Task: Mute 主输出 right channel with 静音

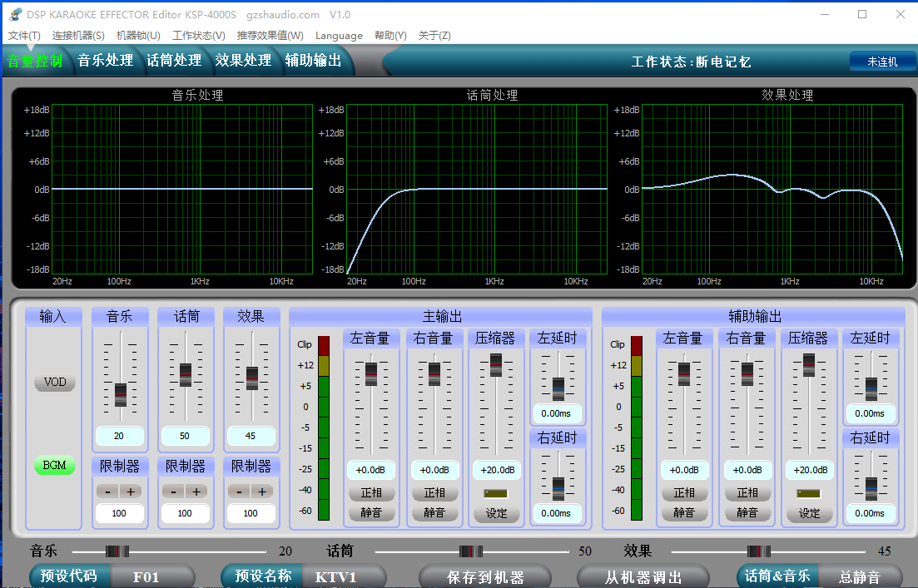Action: point(434,512)
